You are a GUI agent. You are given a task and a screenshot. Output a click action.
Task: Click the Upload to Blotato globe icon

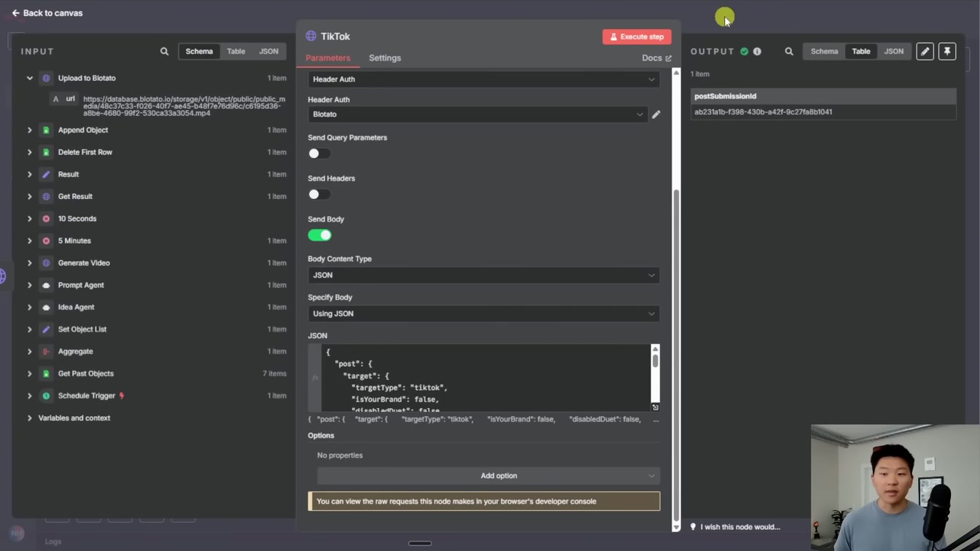(x=46, y=78)
